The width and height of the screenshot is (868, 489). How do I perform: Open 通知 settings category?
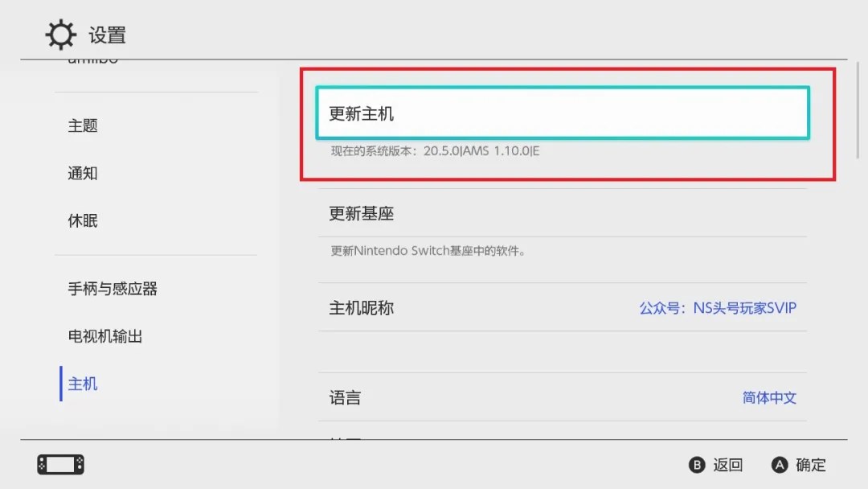[83, 174]
